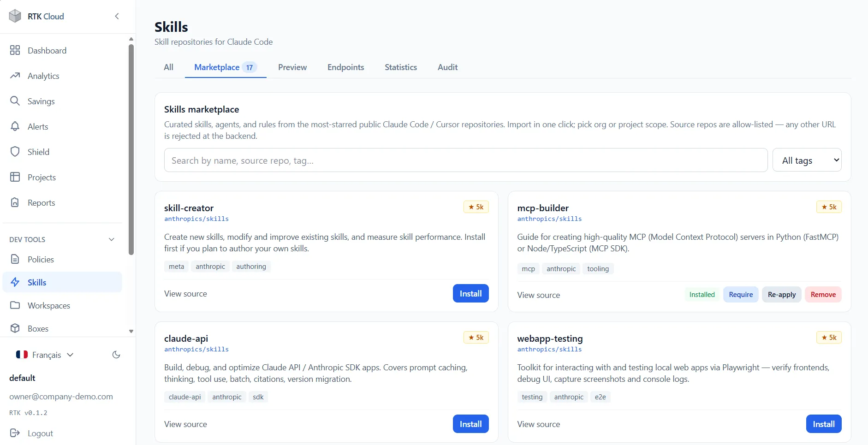Collapse the DEV TOOLS section
Screen dimensions: 868x445
coord(112,239)
